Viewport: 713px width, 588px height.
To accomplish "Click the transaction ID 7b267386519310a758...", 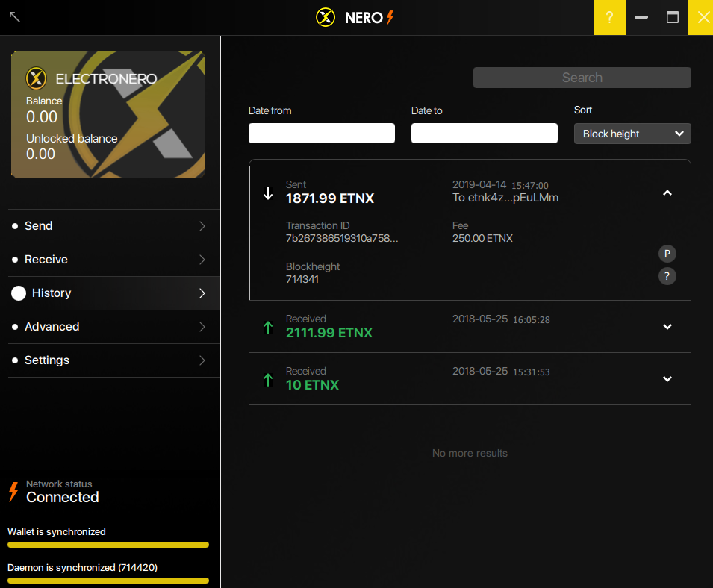I will [342, 238].
